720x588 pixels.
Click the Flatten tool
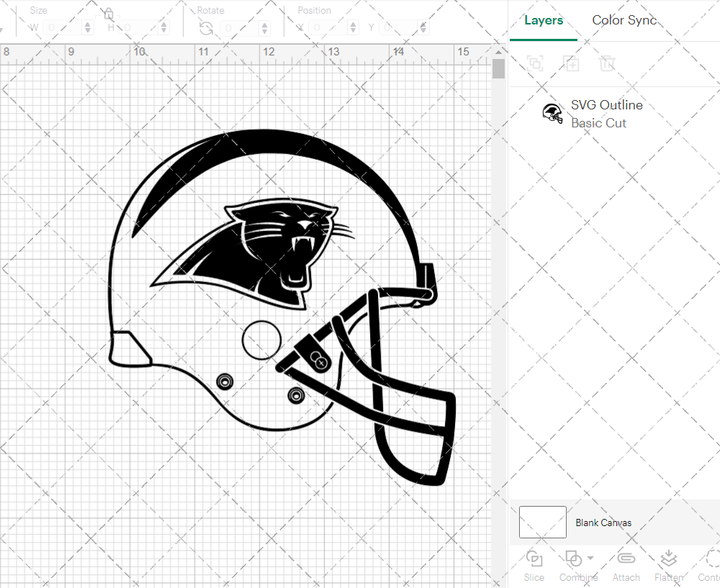point(669,566)
